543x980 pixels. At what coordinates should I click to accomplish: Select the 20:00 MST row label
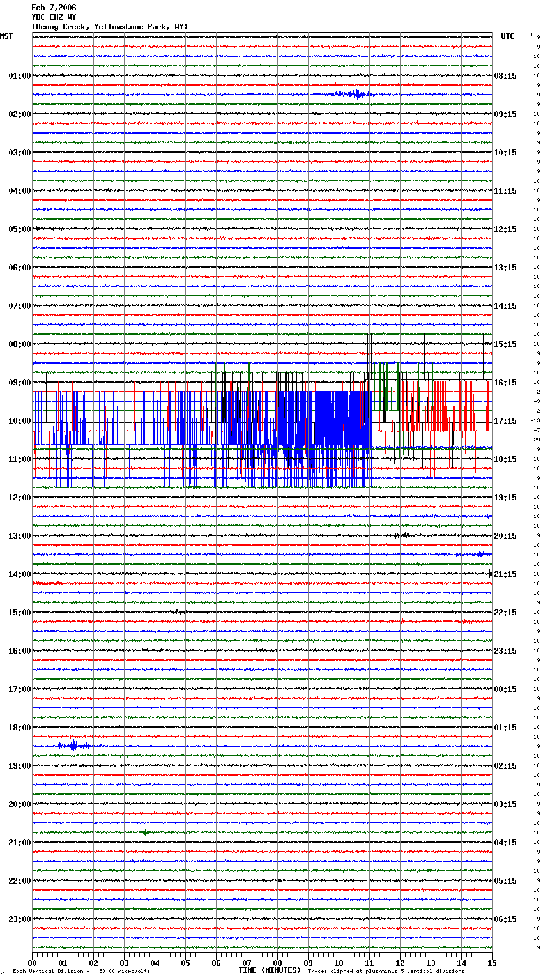click(x=20, y=804)
